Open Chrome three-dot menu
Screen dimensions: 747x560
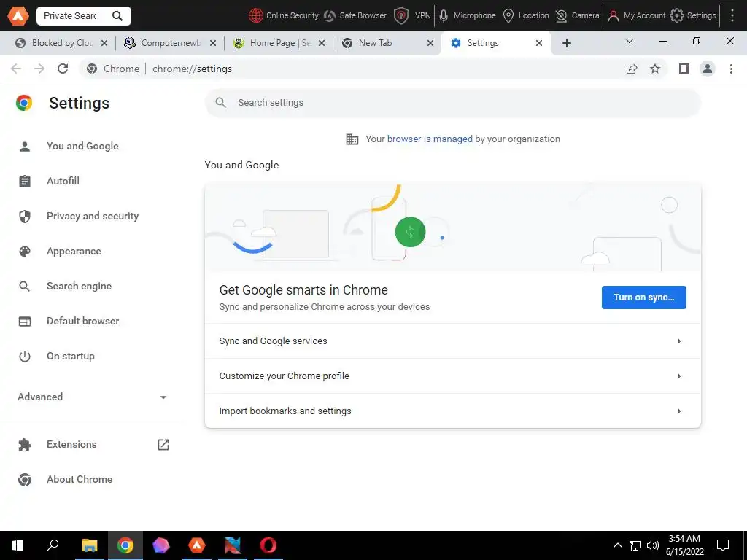pos(731,69)
